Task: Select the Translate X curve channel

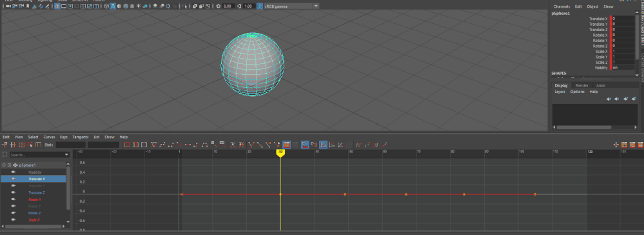Action: (x=34, y=179)
